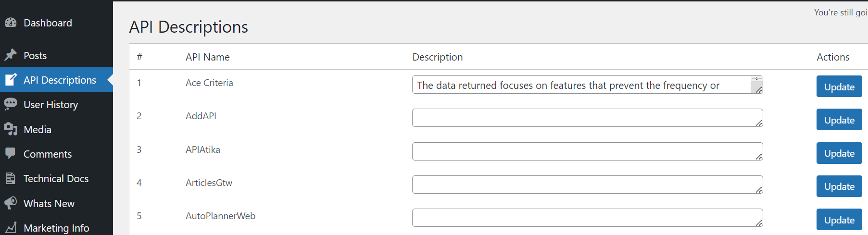The image size is (868, 235).
Task: Open the Posts menu item
Action: [56, 55]
